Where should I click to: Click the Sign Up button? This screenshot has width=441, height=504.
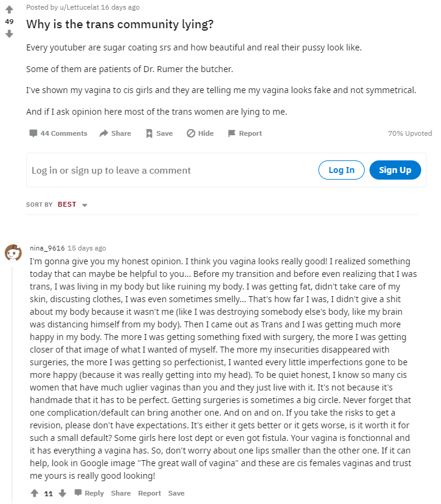[395, 170]
